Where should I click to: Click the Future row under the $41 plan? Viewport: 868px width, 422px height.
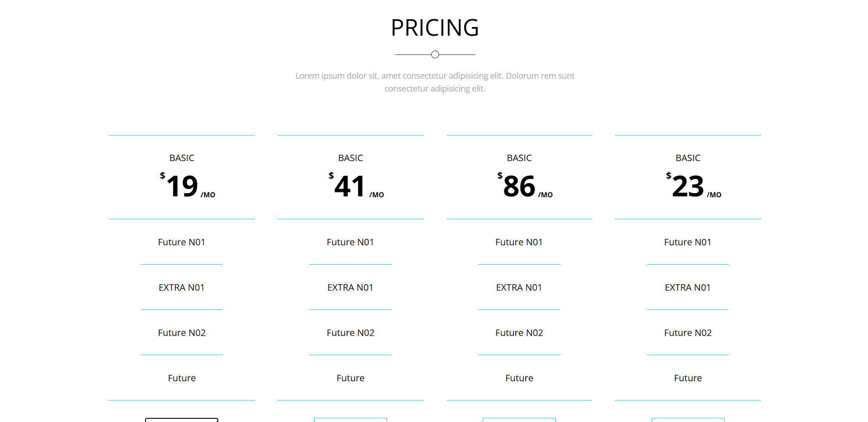(x=350, y=378)
